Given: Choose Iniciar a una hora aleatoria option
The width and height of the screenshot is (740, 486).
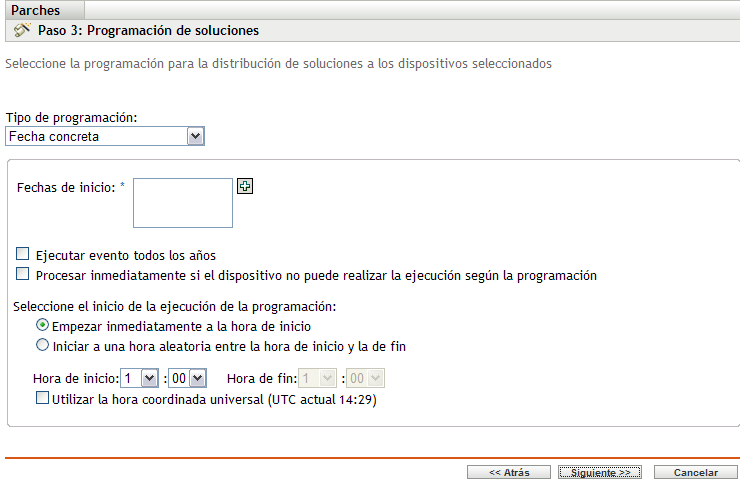Looking at the screenshot, I should 42,346.
